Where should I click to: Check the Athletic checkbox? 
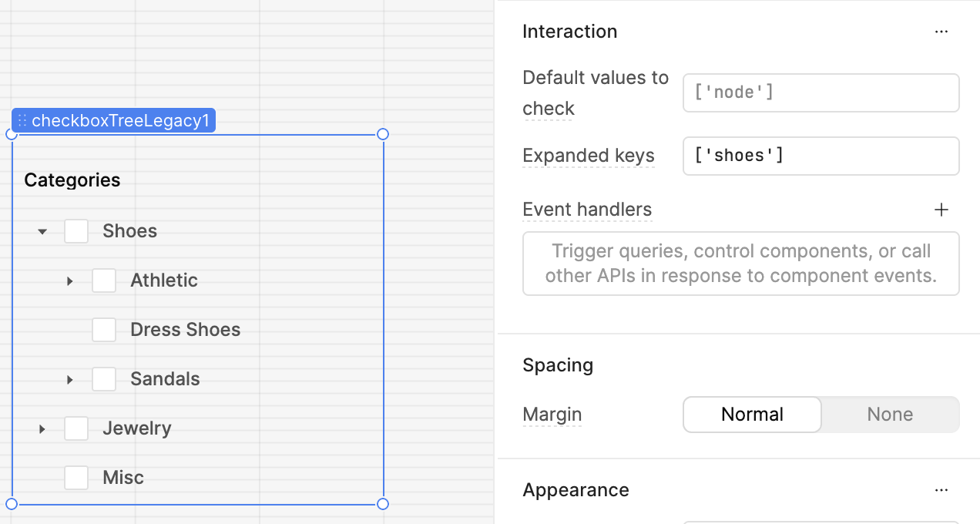pyautogui.click(x=104, y=280)
